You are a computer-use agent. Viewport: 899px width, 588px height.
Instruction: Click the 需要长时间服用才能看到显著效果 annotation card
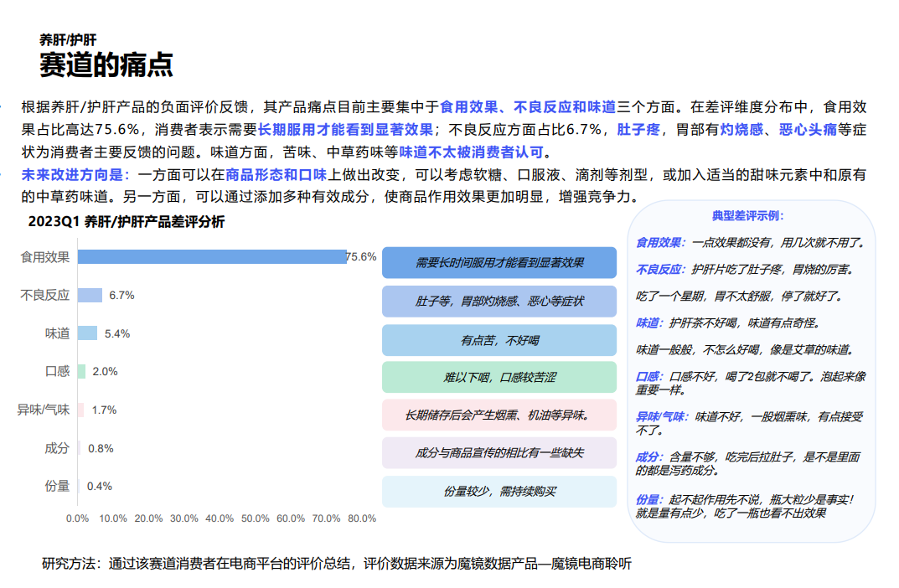(x=500, y=262)
